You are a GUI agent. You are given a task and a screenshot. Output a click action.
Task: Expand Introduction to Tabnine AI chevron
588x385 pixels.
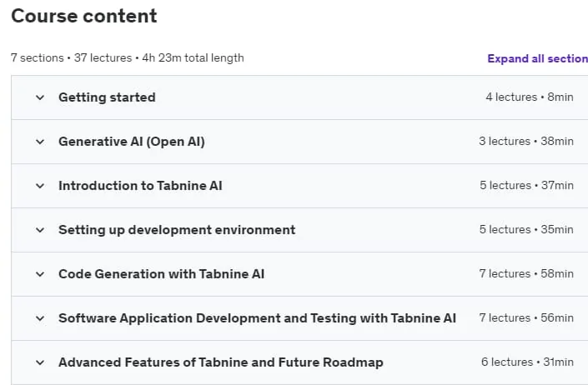coord(40,186)
